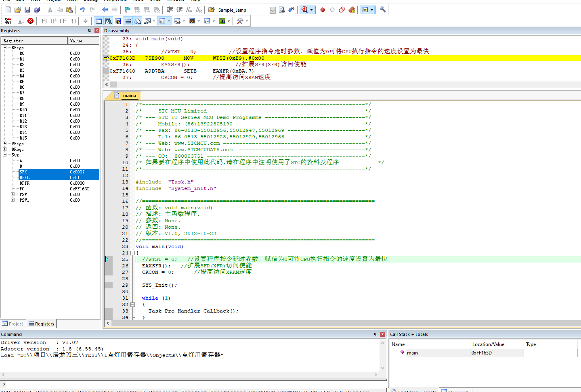Collapse the Sys tree node
The height and width of the screenshot is (392, 581).
coord(4,155)
